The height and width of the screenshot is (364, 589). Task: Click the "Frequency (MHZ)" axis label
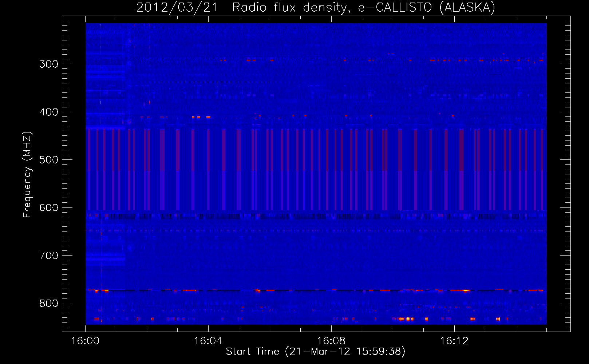click(27, 175)
